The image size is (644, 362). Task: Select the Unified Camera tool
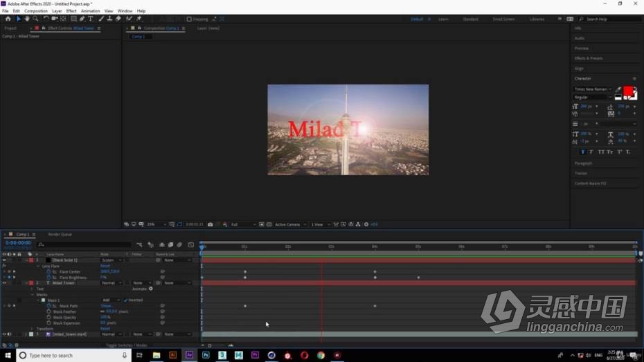54,19
